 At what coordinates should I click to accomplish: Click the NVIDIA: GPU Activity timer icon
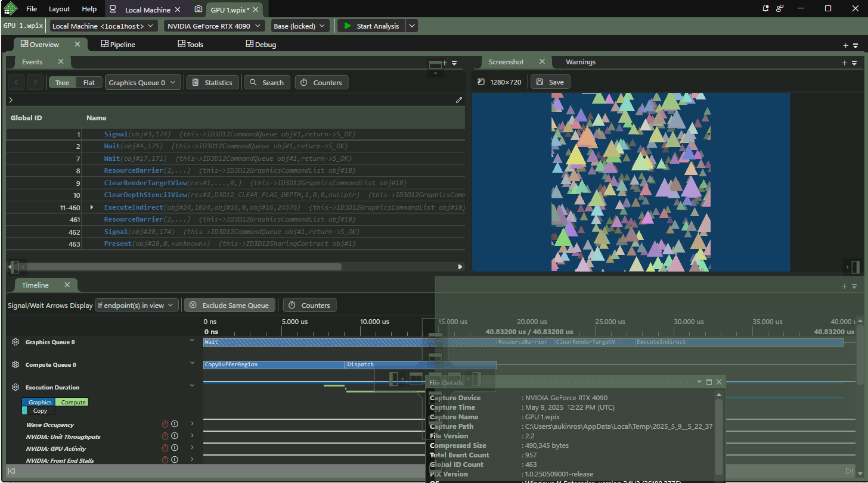pyautogui.click(x=165, y=448)
